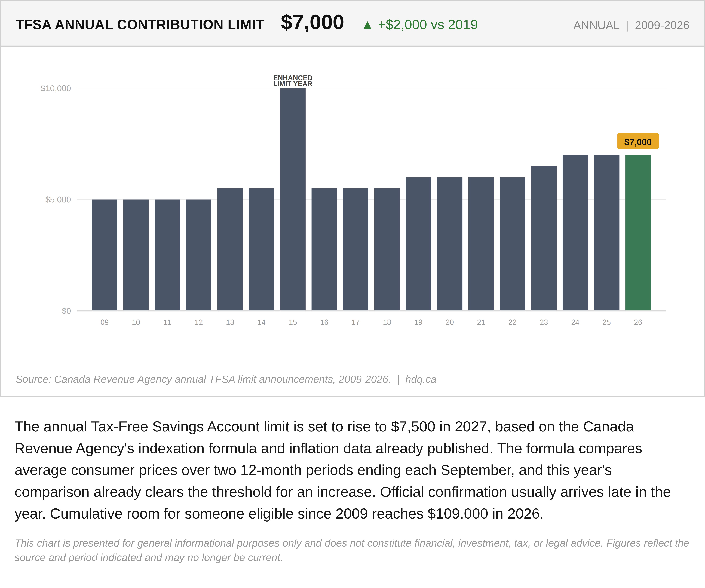
Task: Click the '20' x-axis label
Action: click(449, 322)
